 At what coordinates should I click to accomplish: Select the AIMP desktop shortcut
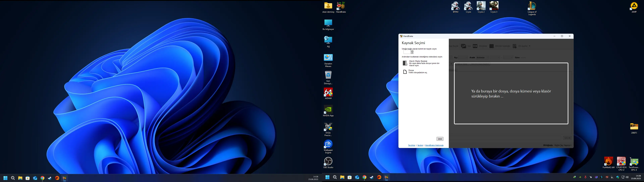(634, 8)
